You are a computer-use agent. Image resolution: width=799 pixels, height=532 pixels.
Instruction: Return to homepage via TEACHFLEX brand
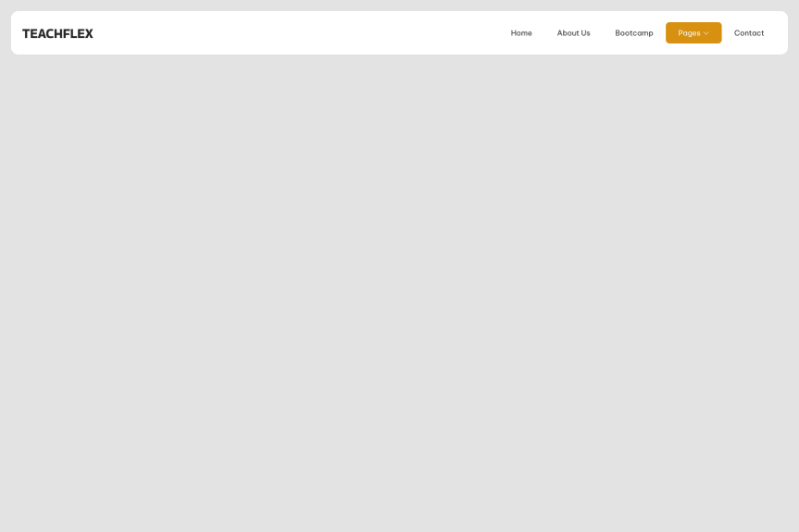tap(58, 33)
